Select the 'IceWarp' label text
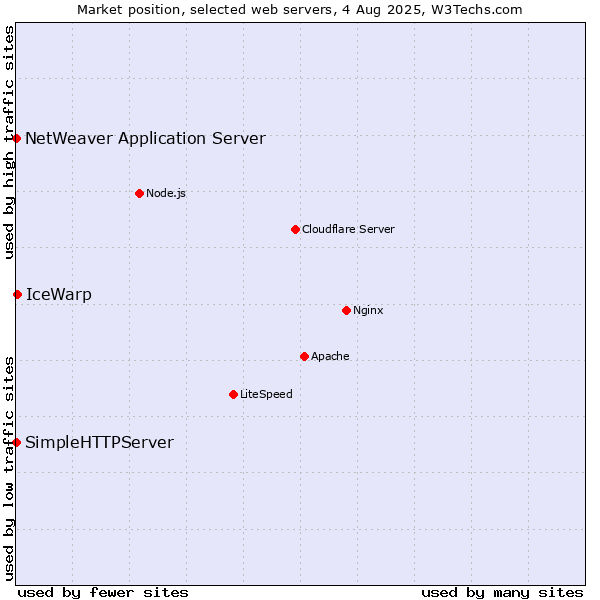The width and height of the screenshot is (600, 600). [x=59, y=295]
